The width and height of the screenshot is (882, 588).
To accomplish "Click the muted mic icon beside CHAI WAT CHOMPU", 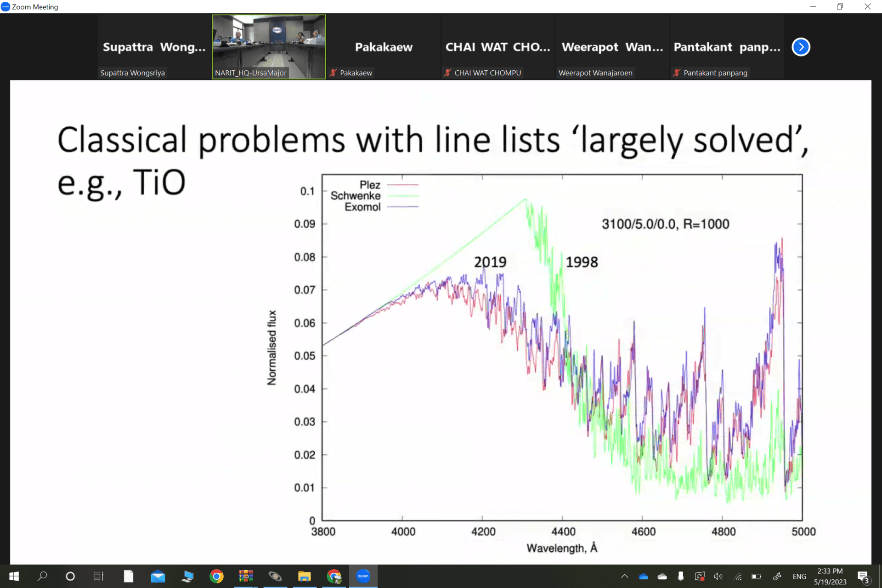I will pos(448,73).
